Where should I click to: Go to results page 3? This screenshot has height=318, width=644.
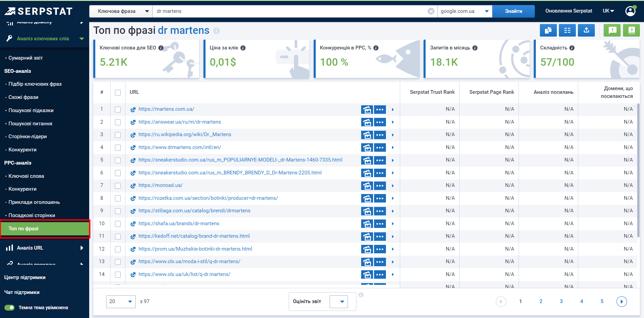click(x=561, y=301)
